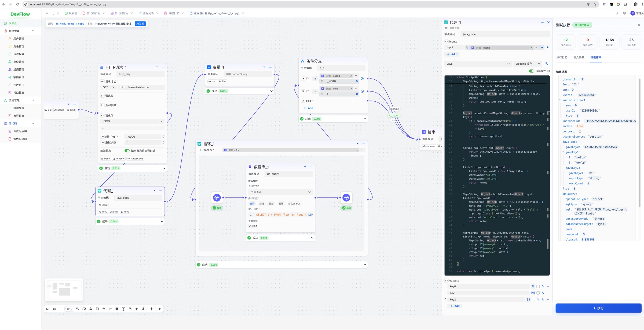
Task: Check the checkbox on key2 output row
Action: tap(533, 299)
